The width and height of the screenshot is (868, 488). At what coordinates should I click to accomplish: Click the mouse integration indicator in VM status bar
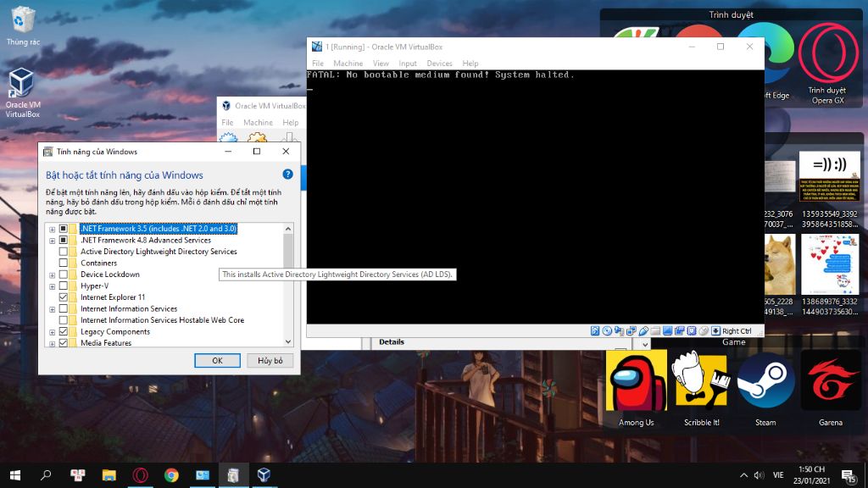pyautogui.click(x=704, y=331)
